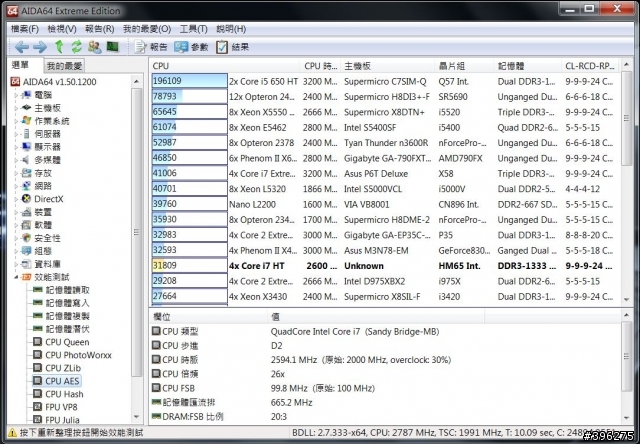The image size is (640, 444).
Task: Select the 記憶體寫入 benchmark icon
Action: 38,303
